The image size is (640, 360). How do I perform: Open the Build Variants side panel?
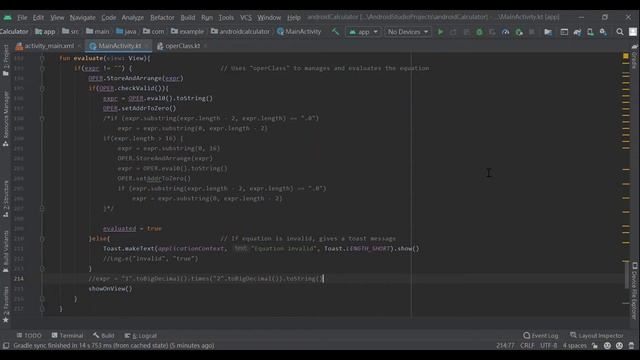point(5,251)
